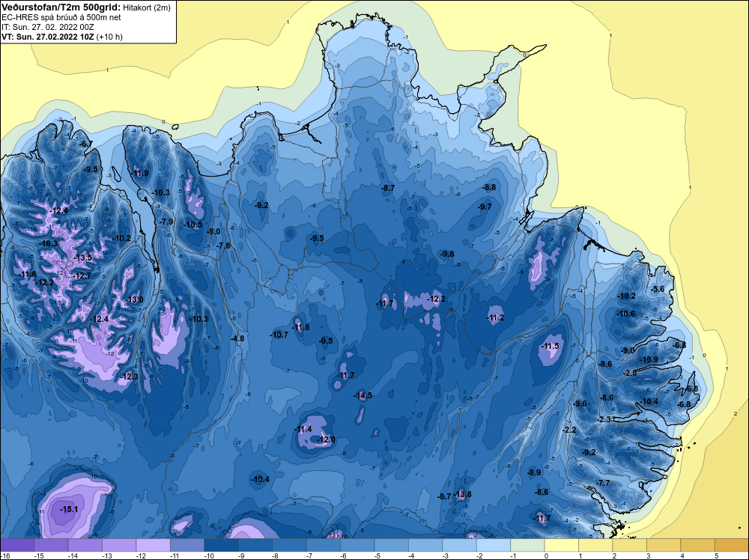The height and width of the screenshot is (560, 749).
Task: Click the -10.5 temperature value
Action: [x=193, y=225]
